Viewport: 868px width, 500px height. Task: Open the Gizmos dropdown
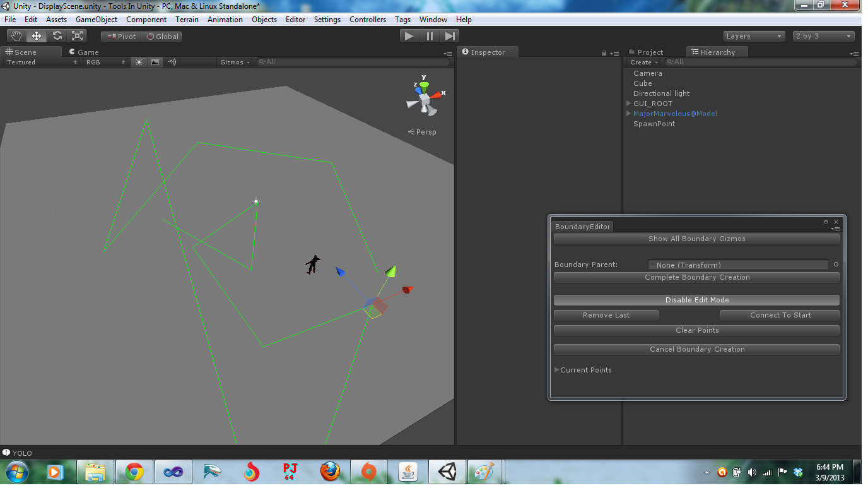(235, 62)
